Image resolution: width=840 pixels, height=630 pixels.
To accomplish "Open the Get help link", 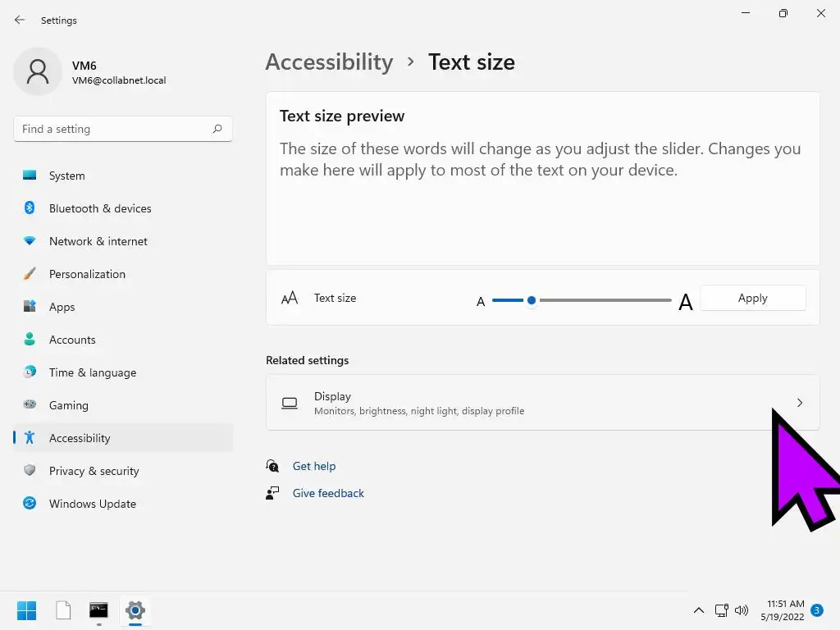I will click(314, 466).
